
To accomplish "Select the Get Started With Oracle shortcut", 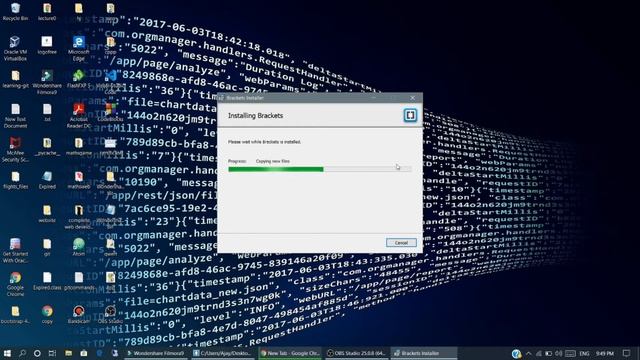I will click(x=15, y=251).
